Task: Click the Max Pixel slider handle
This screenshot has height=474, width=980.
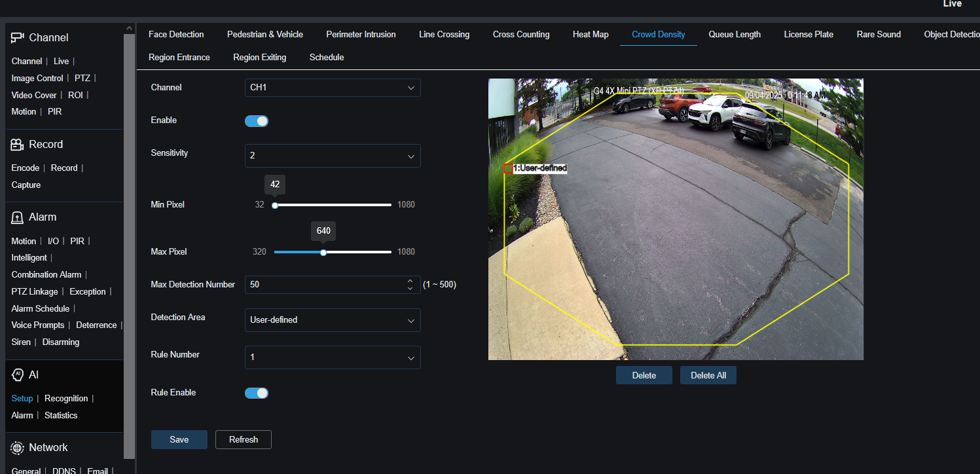Action: pos(323,252)
